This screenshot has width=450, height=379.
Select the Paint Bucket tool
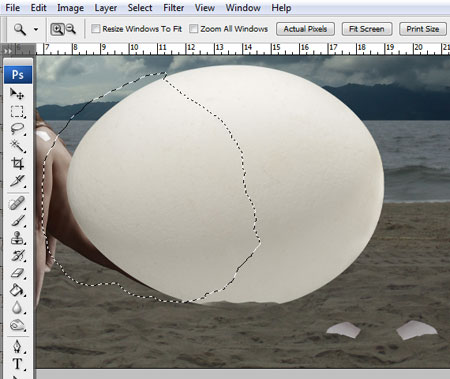[x=17, y=290]
